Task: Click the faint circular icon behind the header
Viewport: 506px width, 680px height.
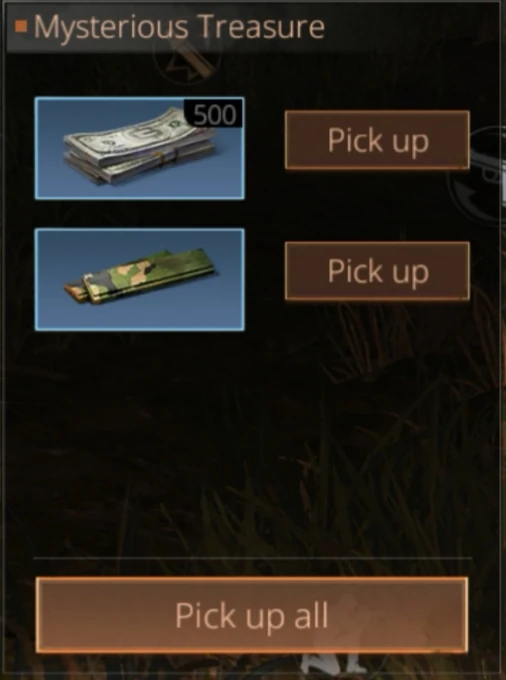Action: 187,61
